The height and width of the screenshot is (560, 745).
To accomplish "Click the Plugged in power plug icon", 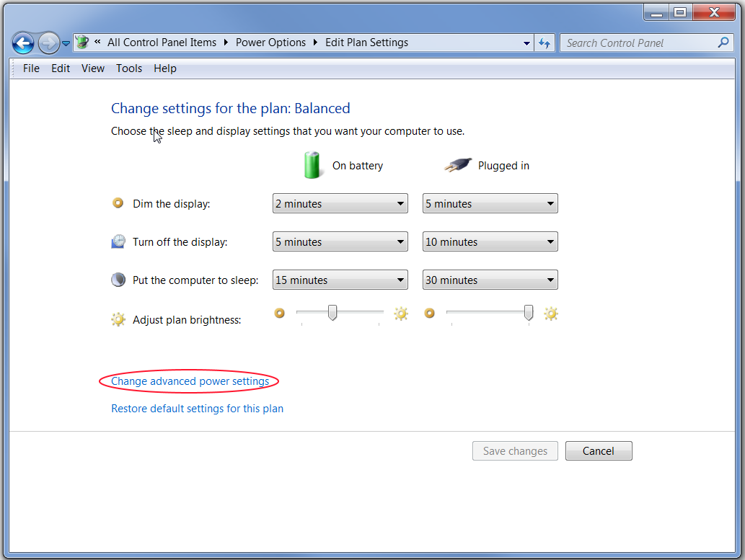I will 457,164.
